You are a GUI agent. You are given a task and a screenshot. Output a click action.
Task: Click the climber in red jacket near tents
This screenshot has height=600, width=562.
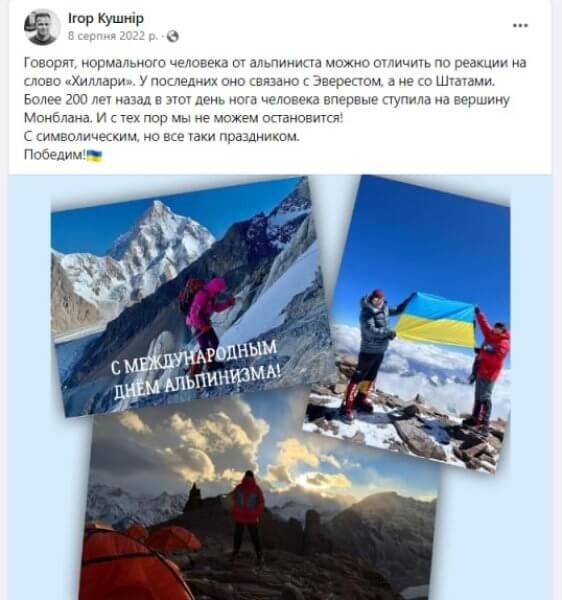click(x=248, y=511)
